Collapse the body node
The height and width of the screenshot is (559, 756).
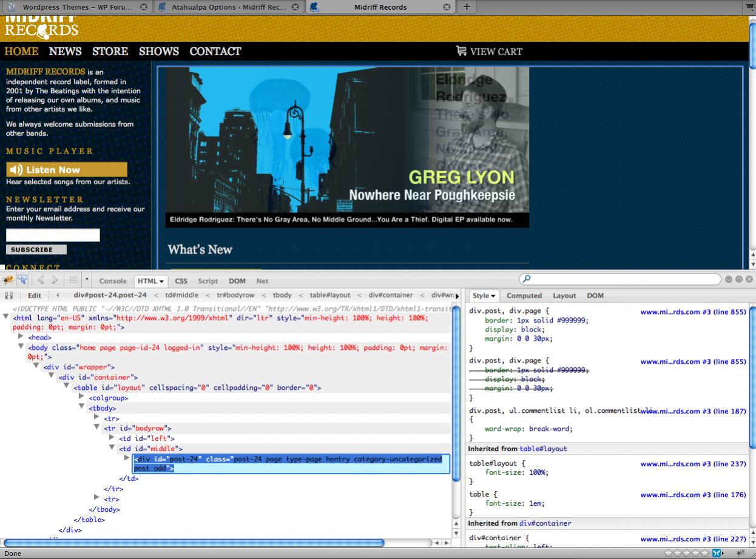click(x=21, y=347)
